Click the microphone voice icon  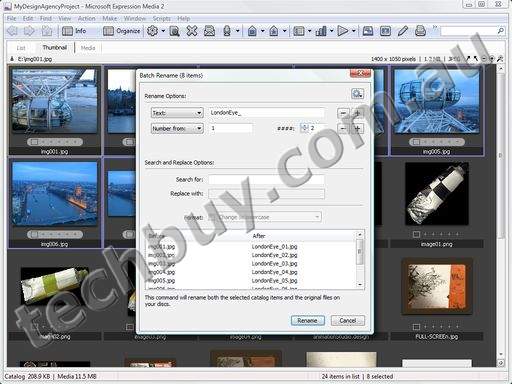pyautogui.click(x=227, y=31)
